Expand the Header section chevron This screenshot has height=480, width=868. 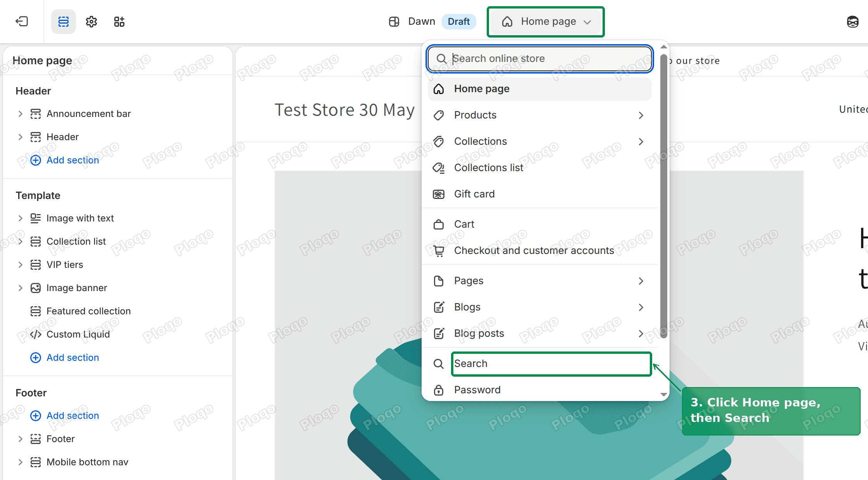click(21, 137)
